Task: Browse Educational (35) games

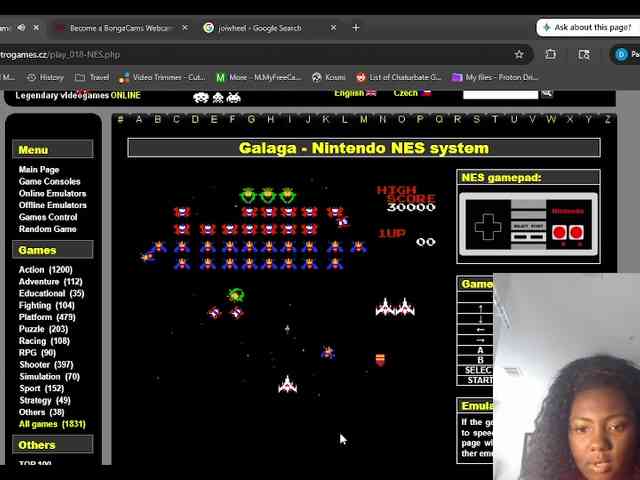Action: [51, 293]
